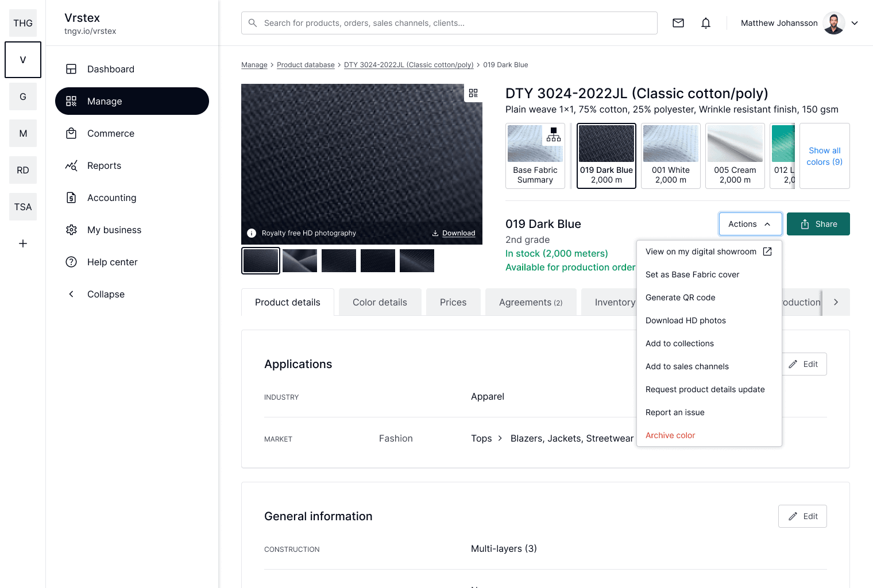Choose Set as Base Fabric cover

pyautogui.click(x=709, y=274)
